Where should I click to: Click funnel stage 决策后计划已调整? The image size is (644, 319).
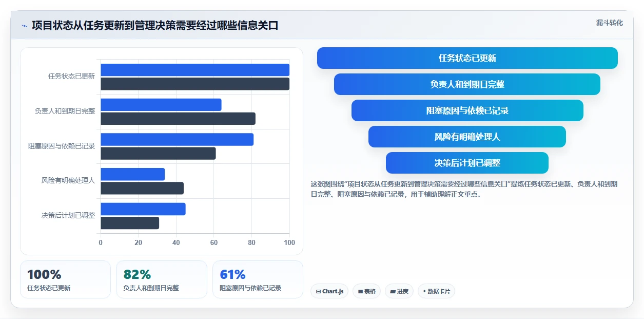point(467,163)
